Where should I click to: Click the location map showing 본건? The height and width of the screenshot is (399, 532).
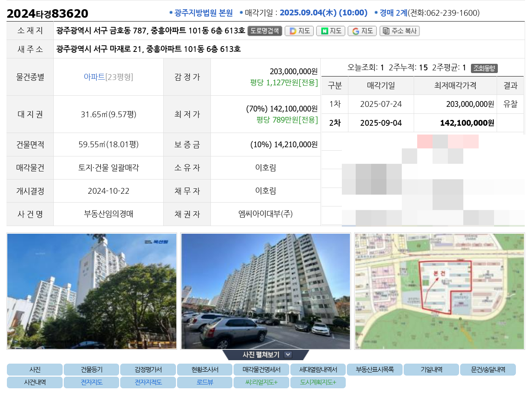click(439, 291)
